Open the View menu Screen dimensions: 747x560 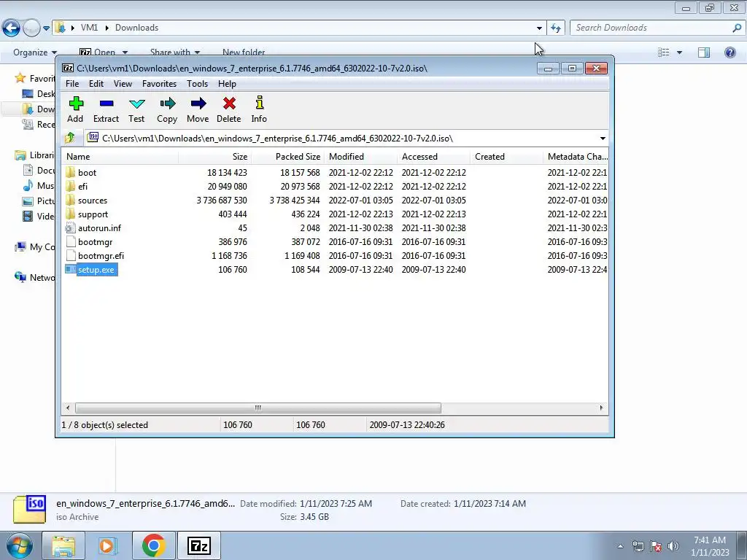tap(123, 84)
